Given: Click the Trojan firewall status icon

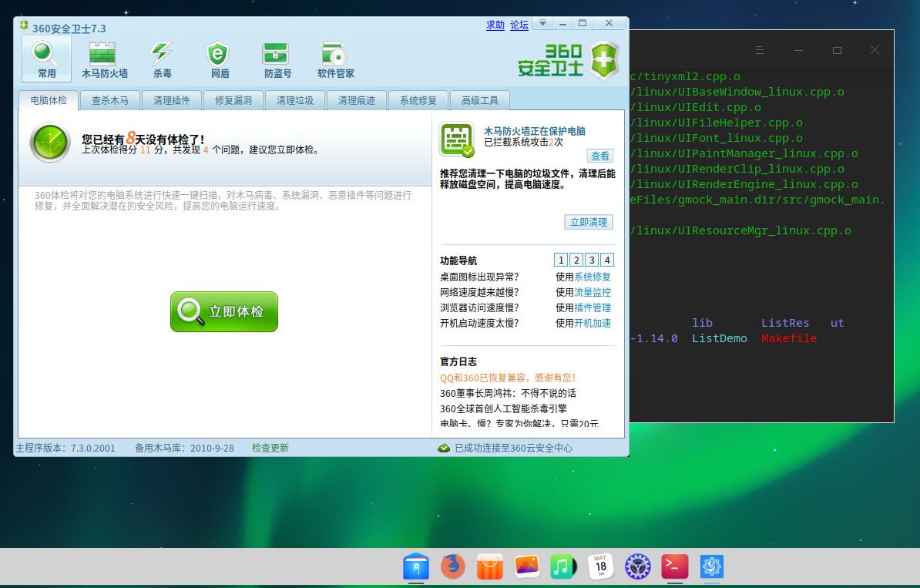Looking at the screenshot, I should pos(456,139).
